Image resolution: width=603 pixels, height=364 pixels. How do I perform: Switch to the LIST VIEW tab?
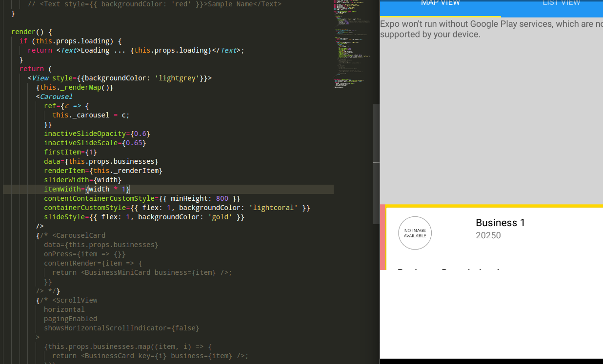[561, 3]
